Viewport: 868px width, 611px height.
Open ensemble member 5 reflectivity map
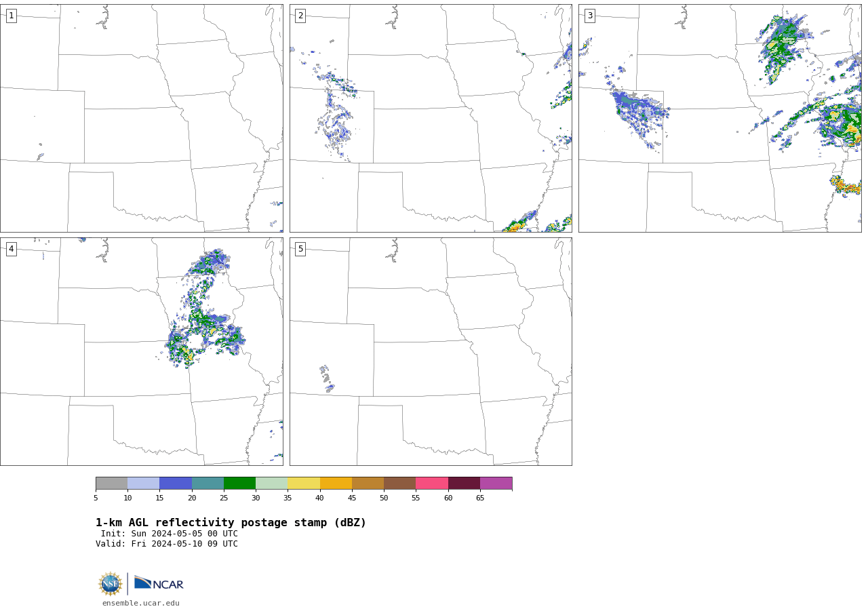pos(431,351)
